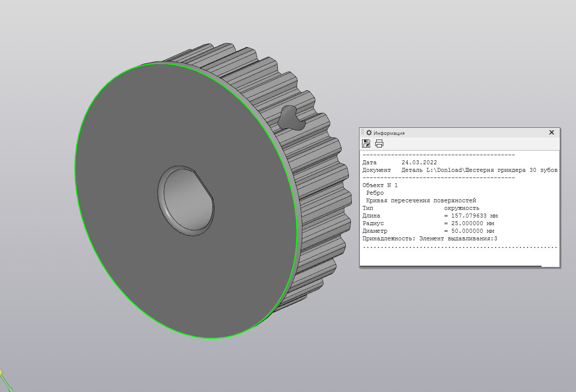This screenshot has width=576, height=392.
Task: Select the Длина = 157.079633 мм line
Action: (430, 216)
